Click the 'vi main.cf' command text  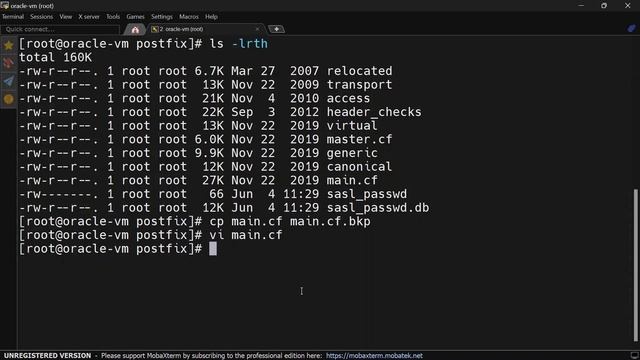pyautogui.click(x=246, y=235)
